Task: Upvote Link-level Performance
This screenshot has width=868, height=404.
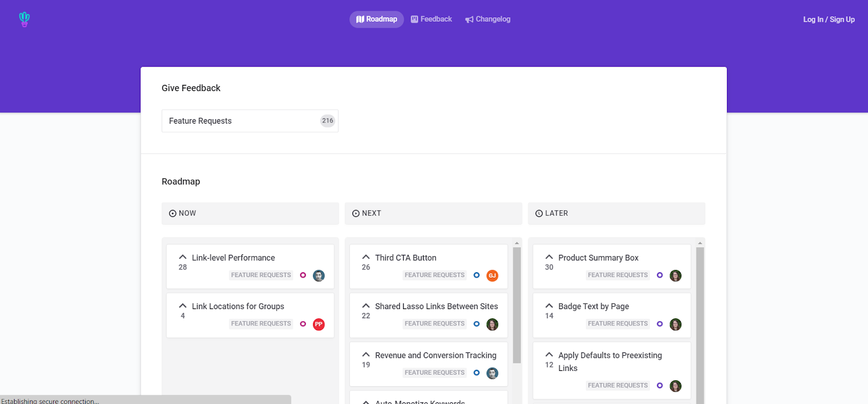Action: tap(183, 257)
